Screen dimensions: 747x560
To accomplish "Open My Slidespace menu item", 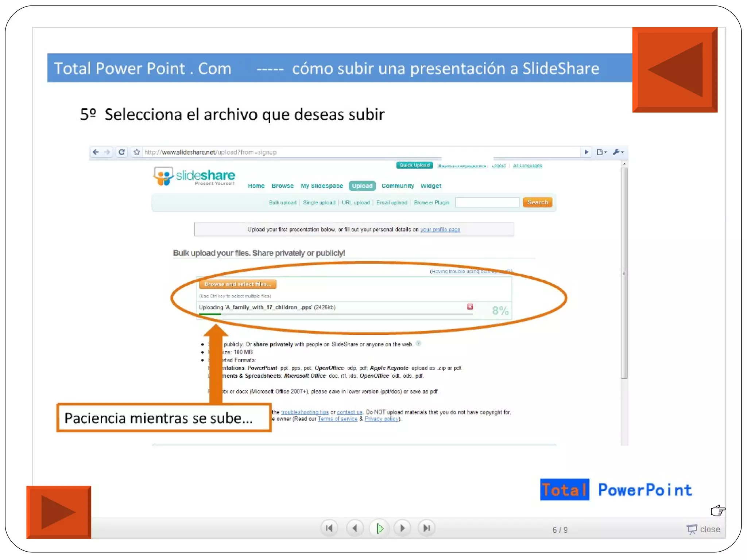I will [x=322, y=186].
